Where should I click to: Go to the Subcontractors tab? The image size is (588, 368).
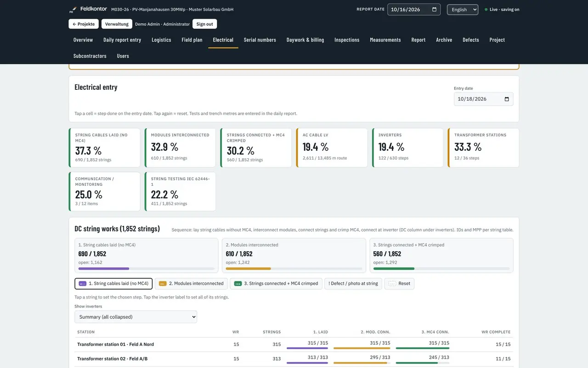click(90, 56)
